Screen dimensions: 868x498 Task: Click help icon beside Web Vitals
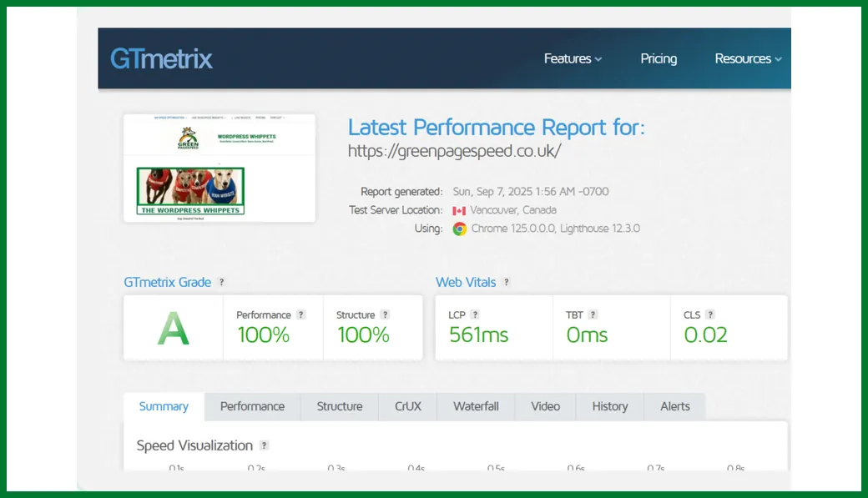(506, 282)
